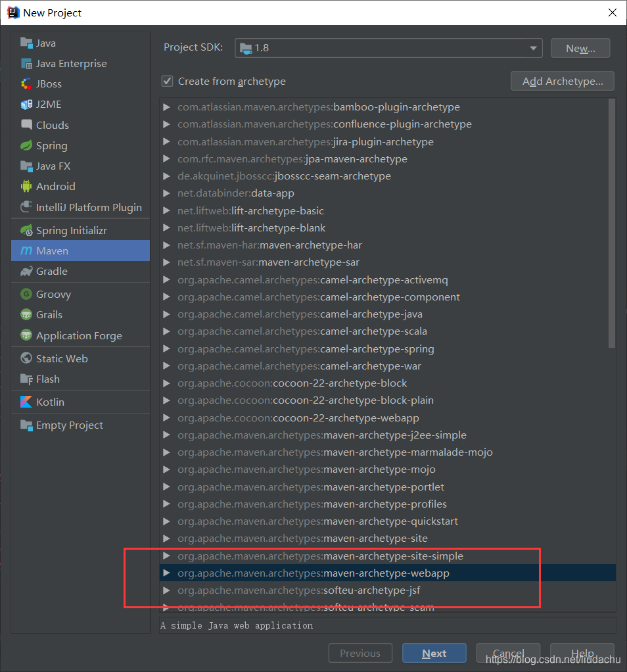Expand maven-archetype-webapp node

[x=166, y=573]
